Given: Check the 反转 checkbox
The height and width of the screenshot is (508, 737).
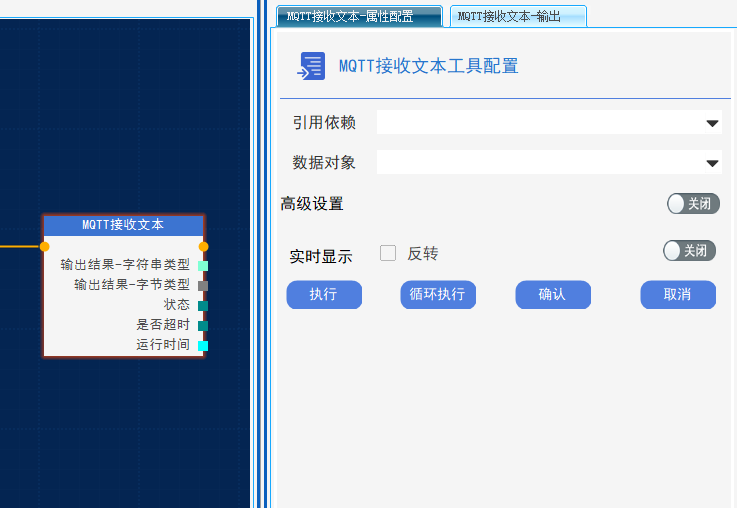Looking at the screenshot, I should [x=388, y=253].
